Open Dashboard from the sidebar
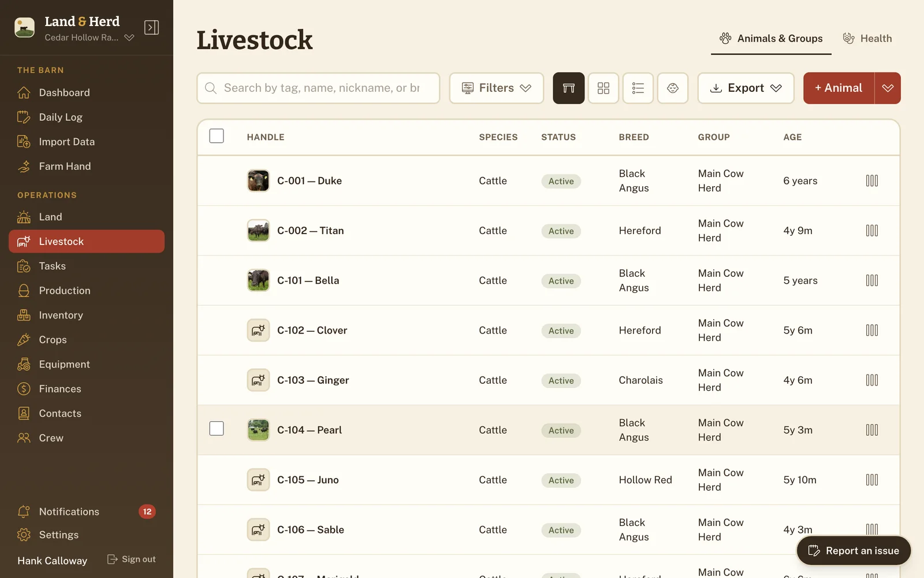 tap(87, 92)
